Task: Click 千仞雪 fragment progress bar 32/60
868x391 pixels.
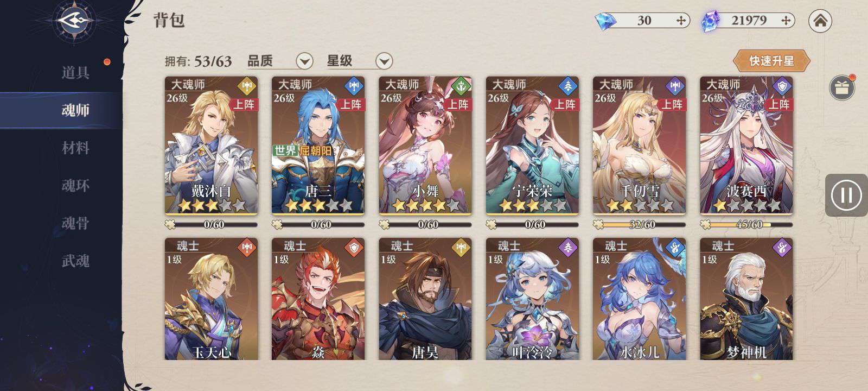Action: (639, 224)
